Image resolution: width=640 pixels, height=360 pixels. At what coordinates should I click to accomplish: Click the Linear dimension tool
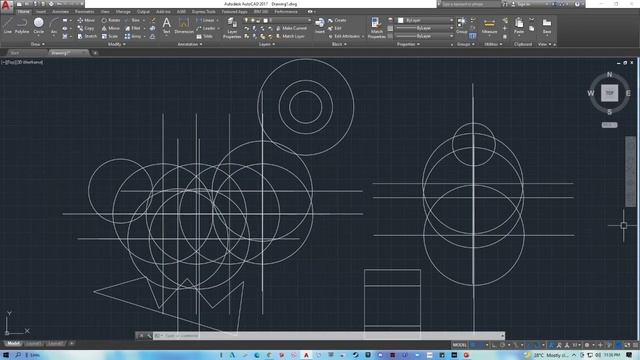click(205, 20)
